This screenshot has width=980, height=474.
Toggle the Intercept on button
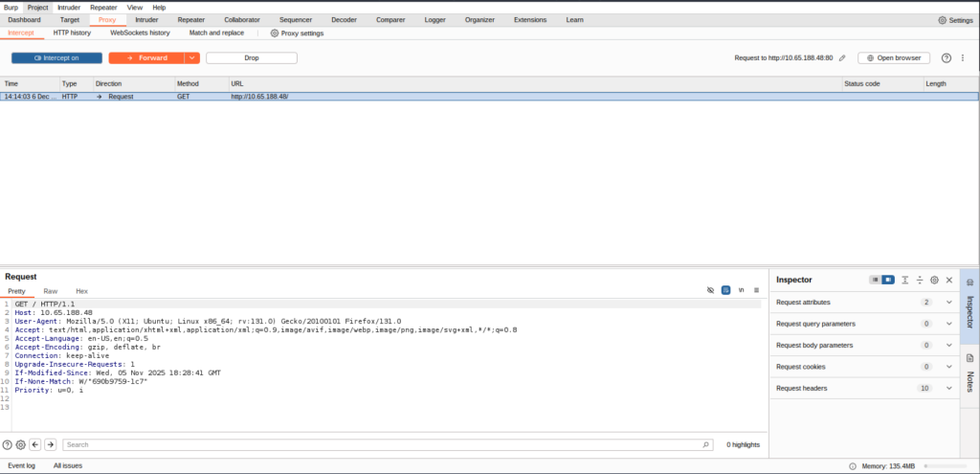(x=57, y=57)
